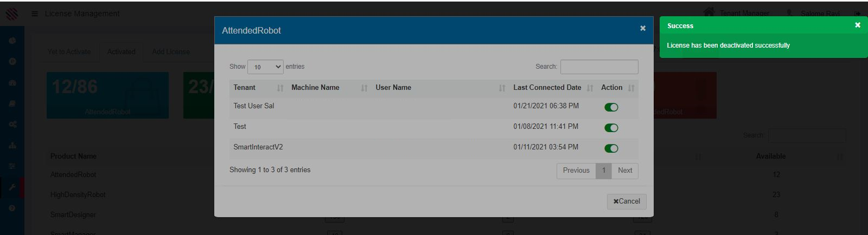Screen dimensions: 868x235
Task: Open the Salome Ravi user menu
Action: click(820, 14)
